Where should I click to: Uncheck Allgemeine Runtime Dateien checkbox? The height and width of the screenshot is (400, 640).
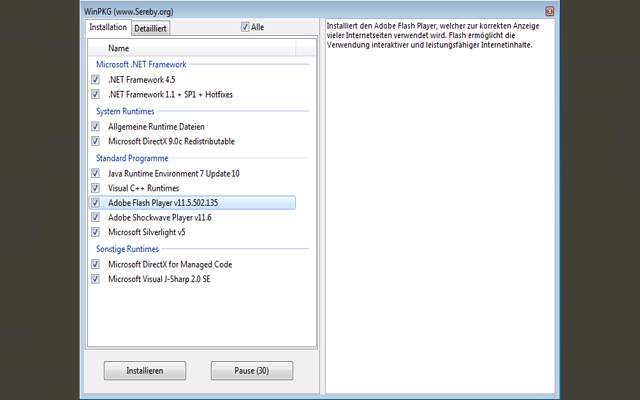[x=96, y=127]
